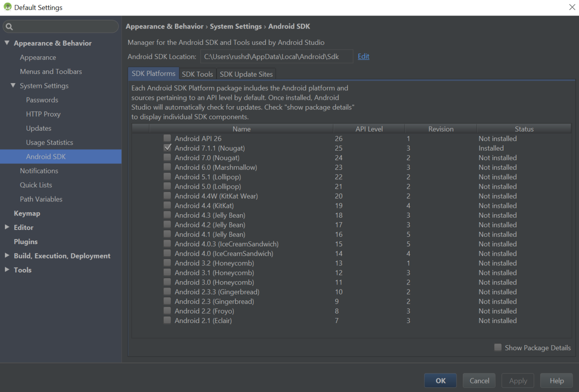Image resolution: width=579 pixels, height=392 pixels.
Task: Enable Android 6.0 (Marshmallow)
Action: (x=167, y=167)
